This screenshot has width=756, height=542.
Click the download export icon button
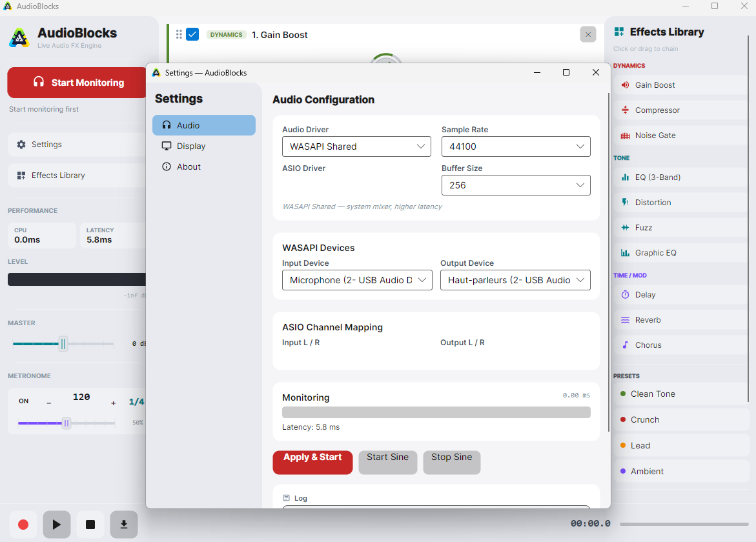click(x=124, y=524)
